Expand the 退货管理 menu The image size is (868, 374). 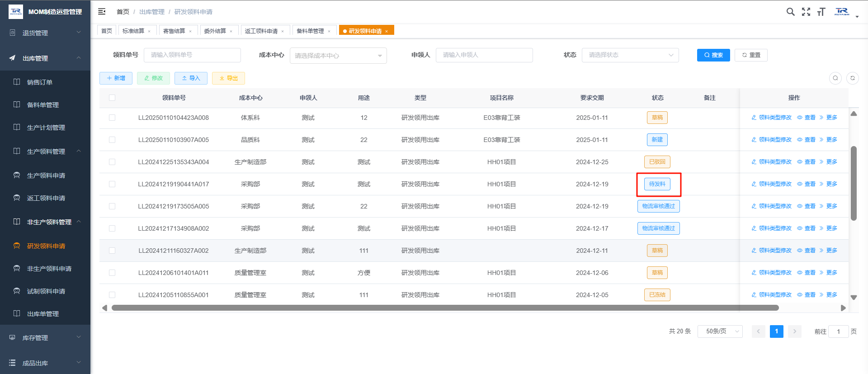pyautogui.click(x=45, y=33)
